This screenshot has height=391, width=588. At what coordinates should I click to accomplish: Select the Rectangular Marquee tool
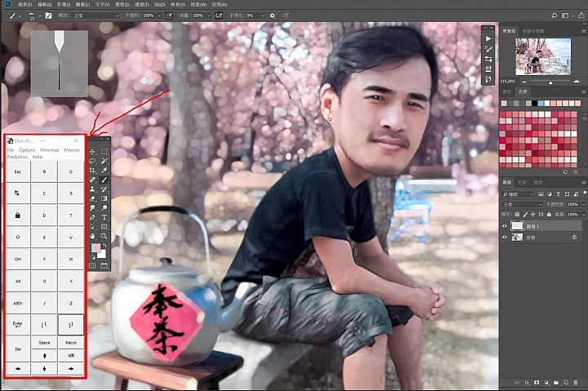click(105, 152)
